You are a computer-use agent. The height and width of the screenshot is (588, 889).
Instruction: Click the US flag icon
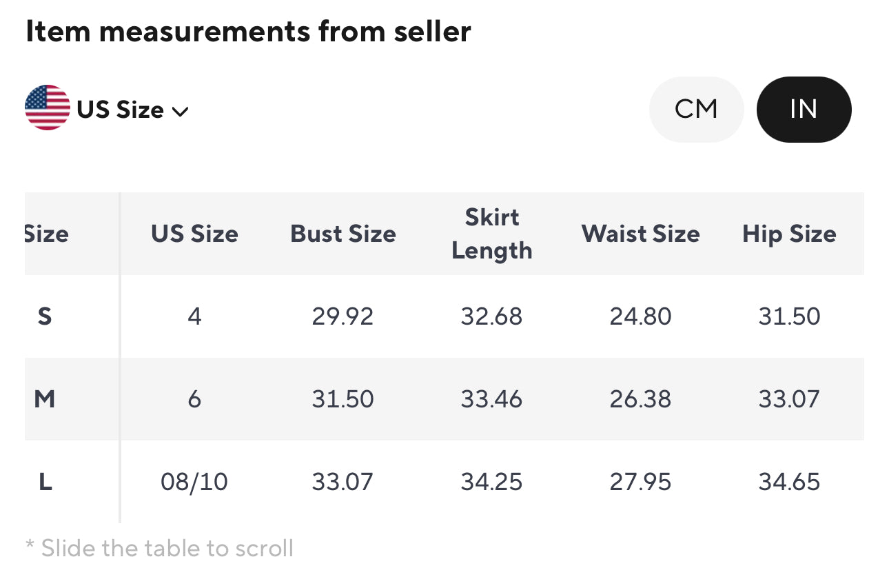point(48,108)
